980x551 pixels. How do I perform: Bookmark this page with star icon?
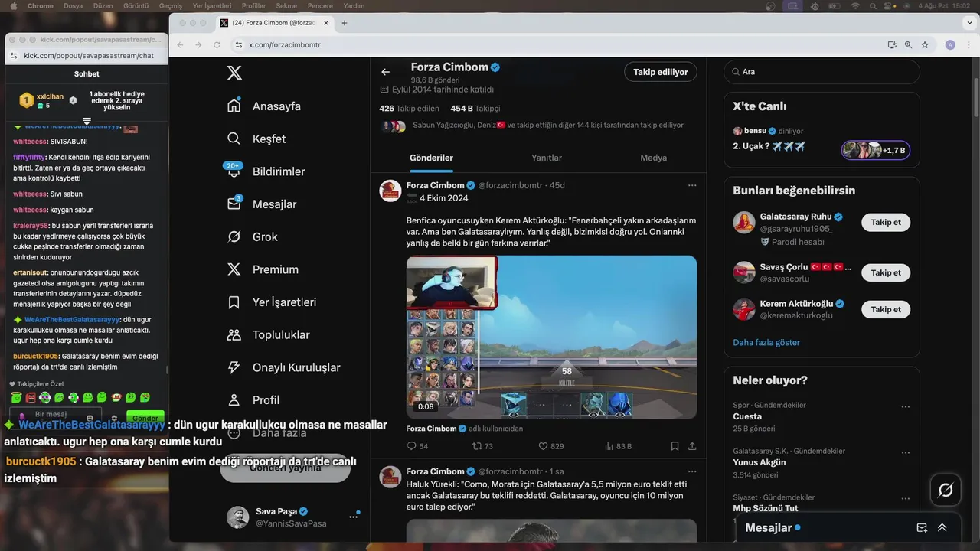[925, 45]
